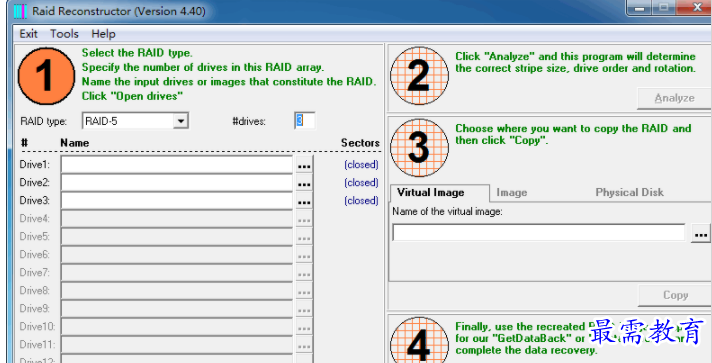Expand the RAID type dropdown
Screen dimensions: 712x363
click(181, 121)
